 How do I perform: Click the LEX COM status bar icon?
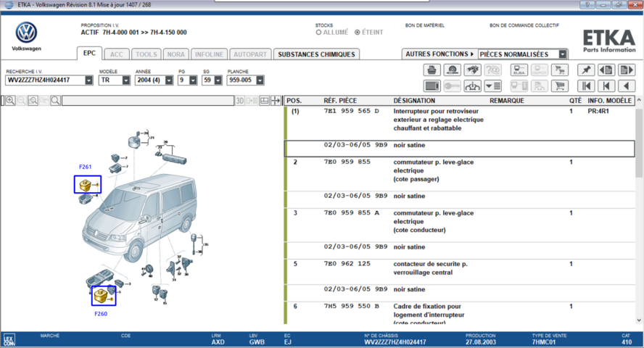pos(9,340)
